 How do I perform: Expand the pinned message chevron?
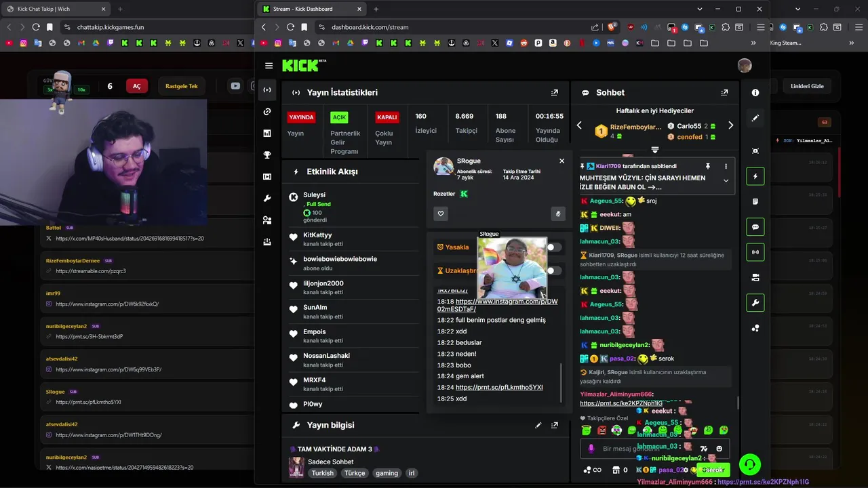click(726, 181)
